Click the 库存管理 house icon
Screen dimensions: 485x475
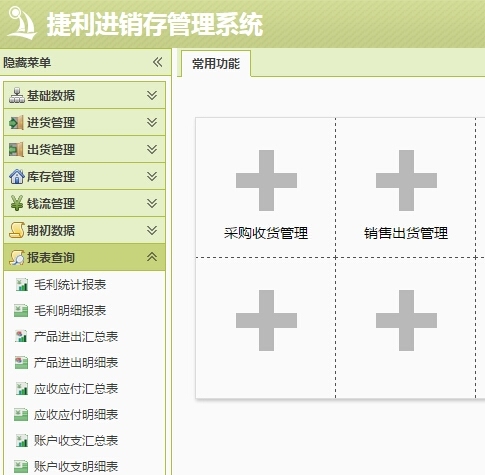click(x=17, y=176)
